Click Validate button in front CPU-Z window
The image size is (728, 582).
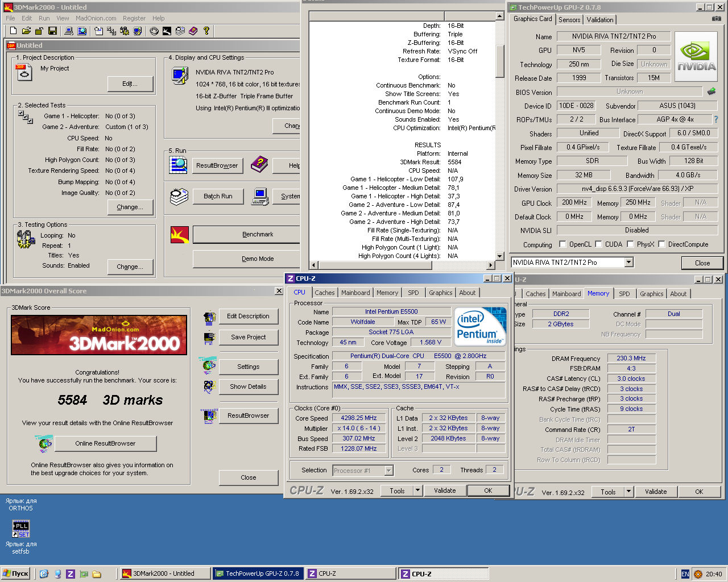pyautogui.click(x=445, y=490)
